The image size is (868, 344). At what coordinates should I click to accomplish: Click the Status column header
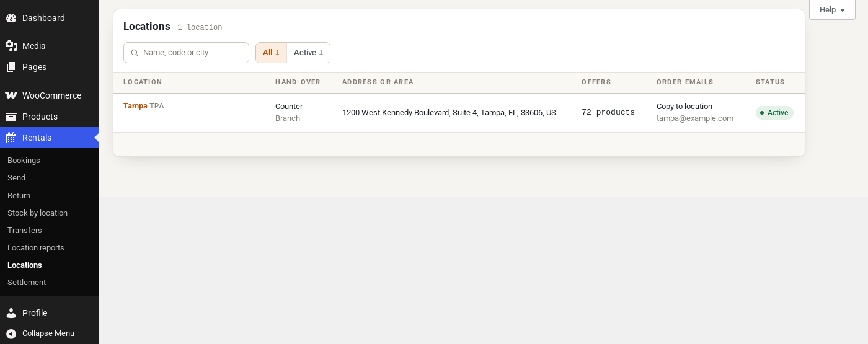[x=770, y=82]
